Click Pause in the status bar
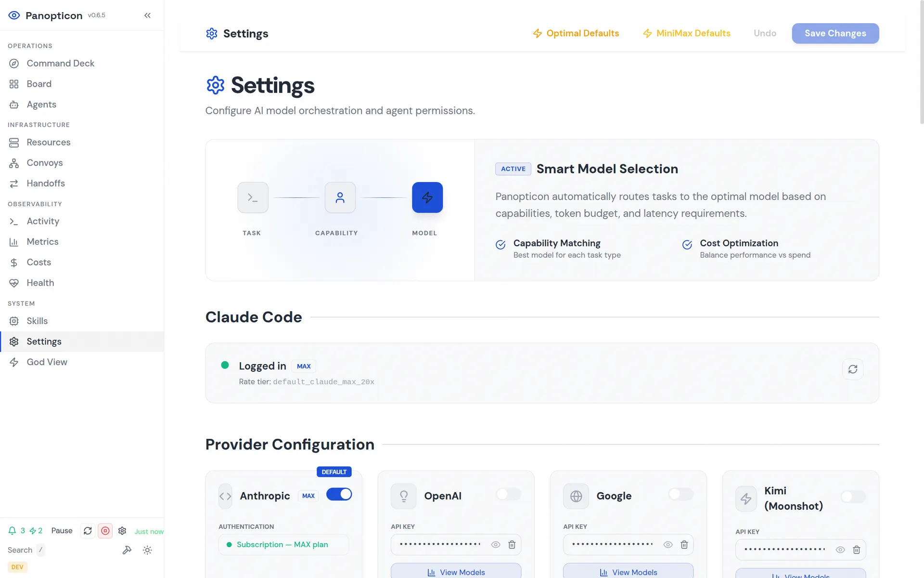Viewport: 924px width, 578px height. pos(62,531)
